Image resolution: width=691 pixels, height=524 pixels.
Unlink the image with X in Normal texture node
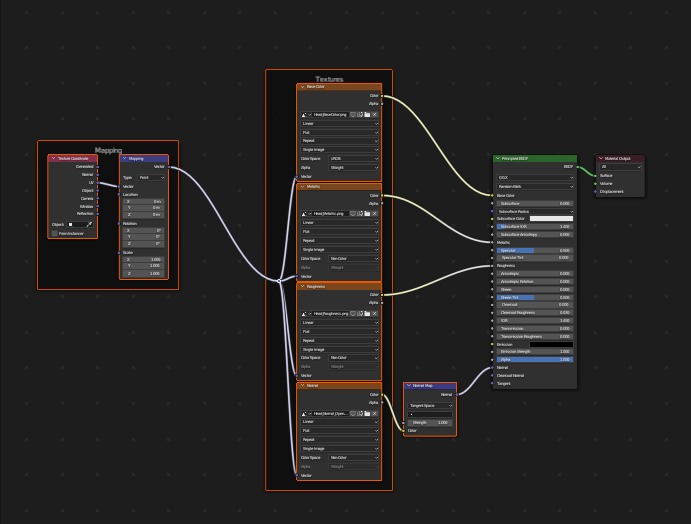click(x=375, y=413)
